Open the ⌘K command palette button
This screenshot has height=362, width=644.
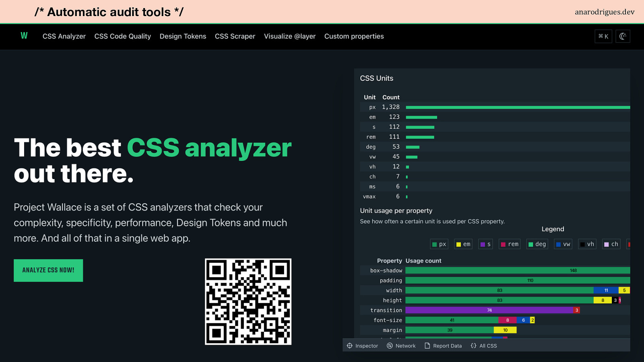pos(603,36)
